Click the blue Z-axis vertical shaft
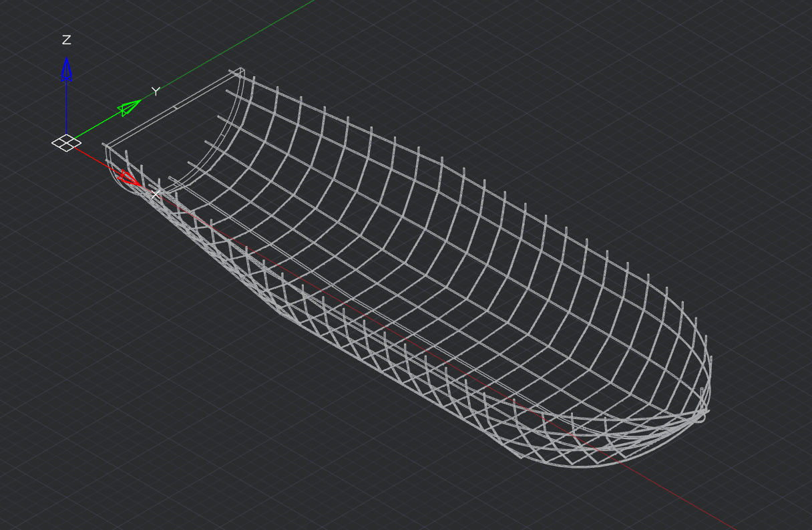 tap(66, 107)
